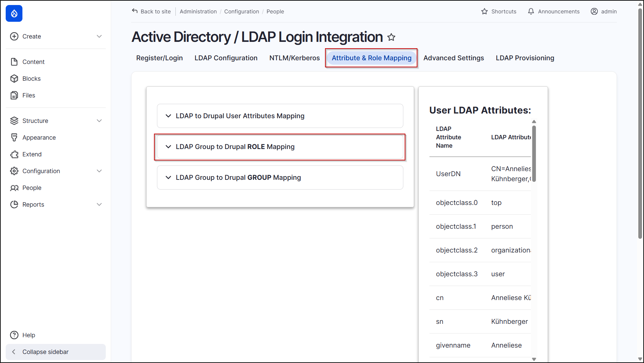
Task: Click the Shortcuts star icon in the header
Action: [x=484, y=11]
